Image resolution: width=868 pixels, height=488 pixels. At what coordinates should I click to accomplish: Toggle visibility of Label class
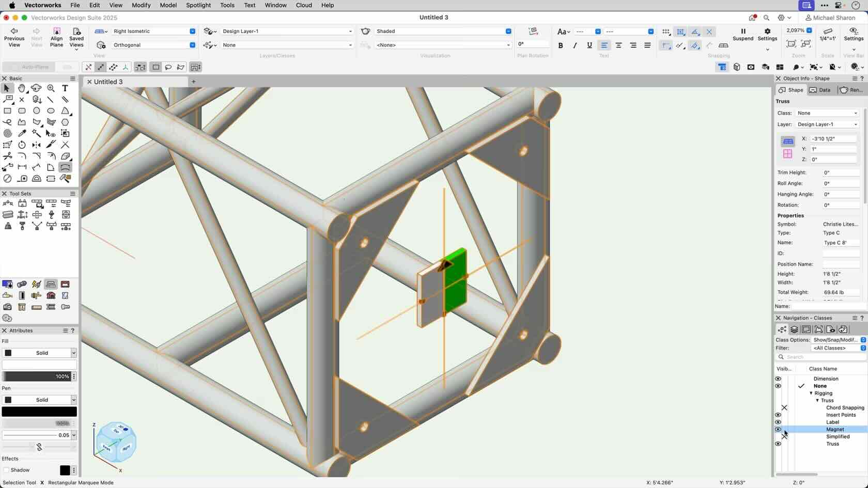[778, 422]
